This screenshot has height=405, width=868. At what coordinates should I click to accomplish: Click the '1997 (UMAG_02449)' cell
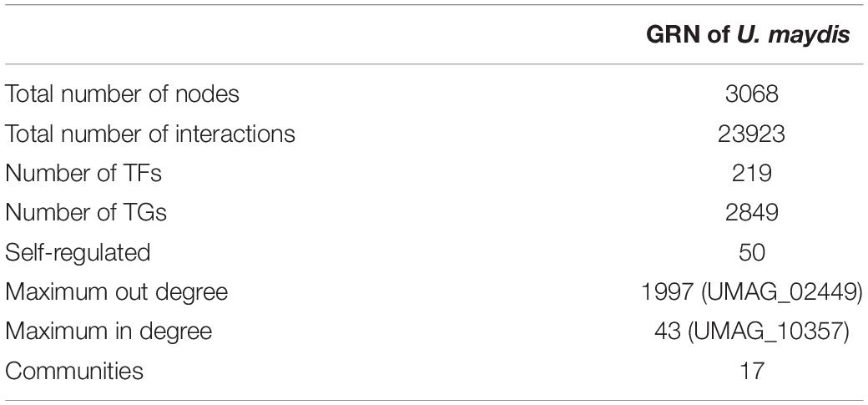click(751, 292)
